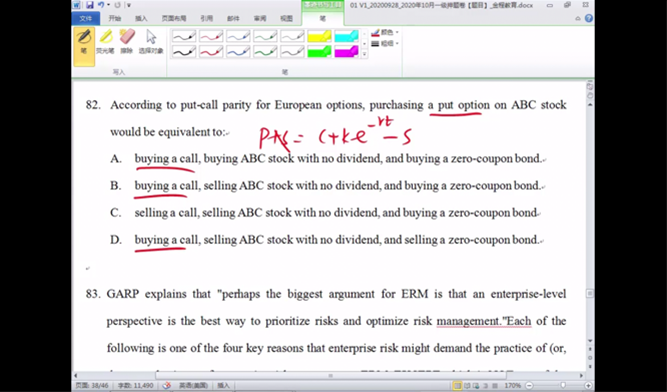Screen dimensions: 667x392
Task: Expand the pen styles gallery more arrow
Action: pyautogui.click(x=365, y=54)
